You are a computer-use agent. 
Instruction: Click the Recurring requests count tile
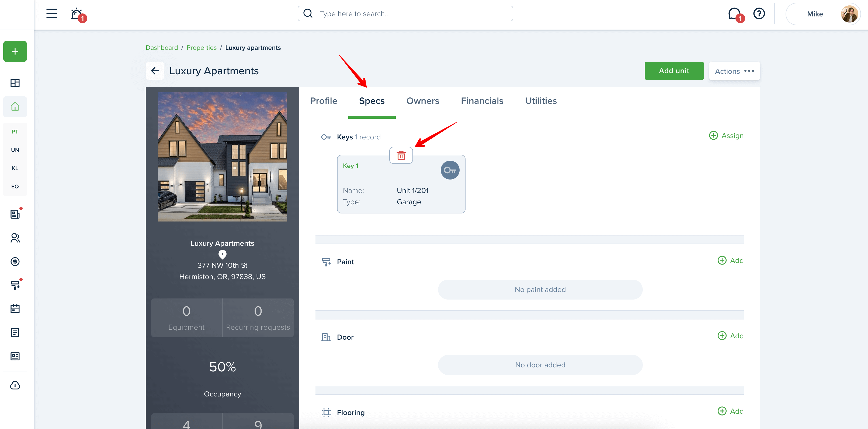click(258, 318)
